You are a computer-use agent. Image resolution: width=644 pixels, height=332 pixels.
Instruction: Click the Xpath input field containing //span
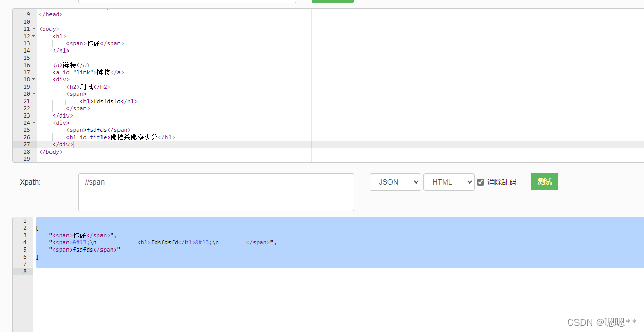tap(216, 192)
